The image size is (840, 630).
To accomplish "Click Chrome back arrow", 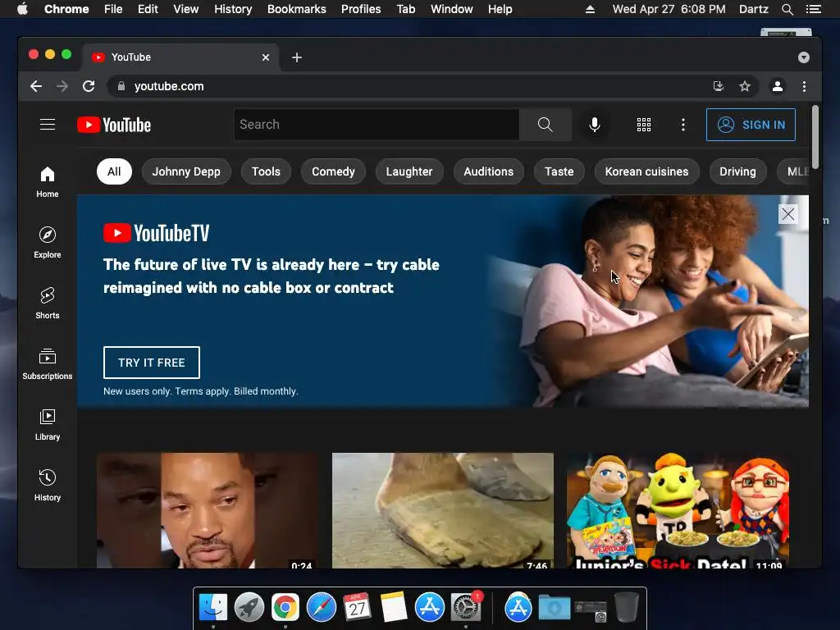I will click(x=36, y=86).
